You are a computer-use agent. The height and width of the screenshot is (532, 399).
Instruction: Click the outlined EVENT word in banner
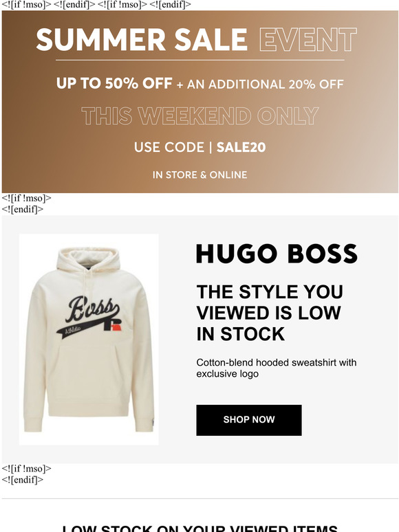point(308,39)
